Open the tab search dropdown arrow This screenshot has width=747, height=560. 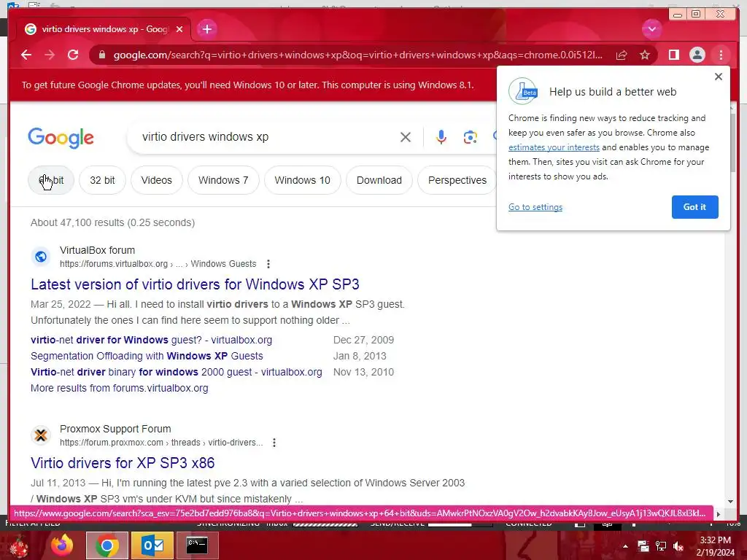tap(651, 29)
